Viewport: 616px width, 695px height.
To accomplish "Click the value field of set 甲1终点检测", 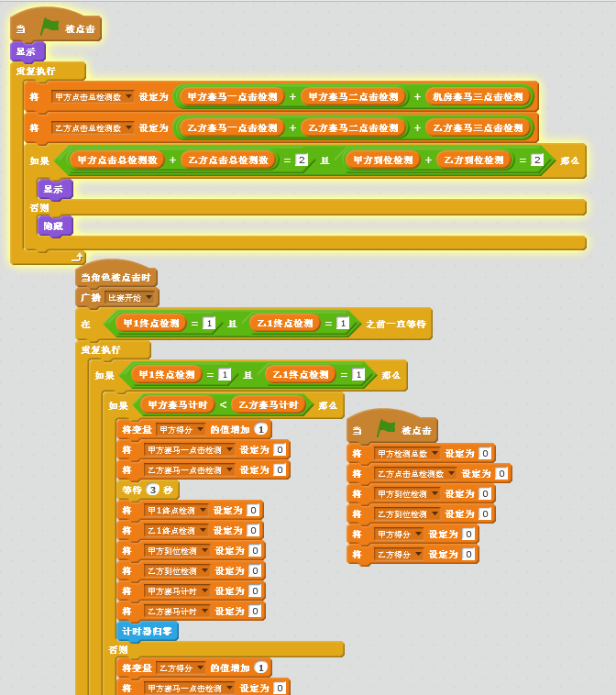I will (253, 510).
